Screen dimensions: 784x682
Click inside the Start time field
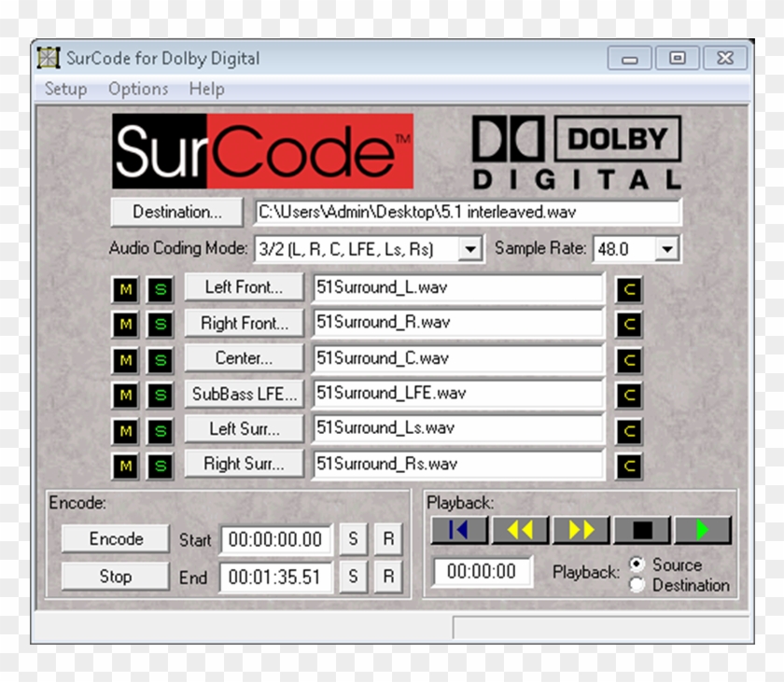coord(274,539)
